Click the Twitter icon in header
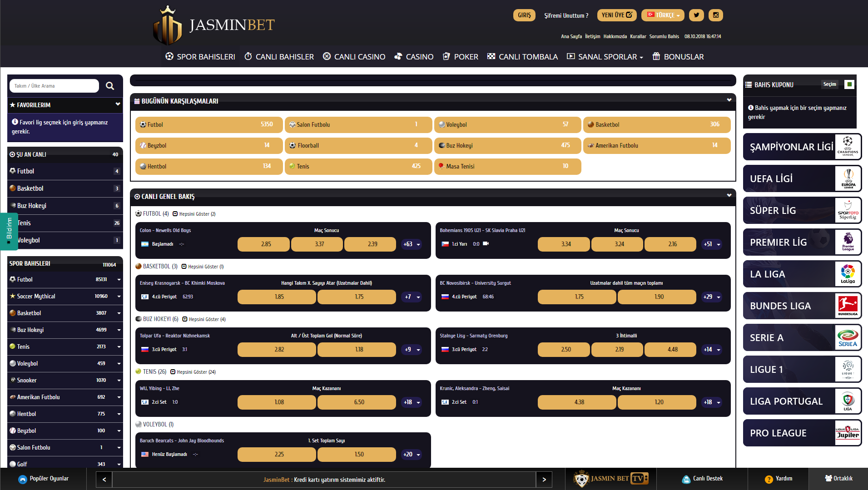This screenshot has width=868, height=490. [696, 15]
